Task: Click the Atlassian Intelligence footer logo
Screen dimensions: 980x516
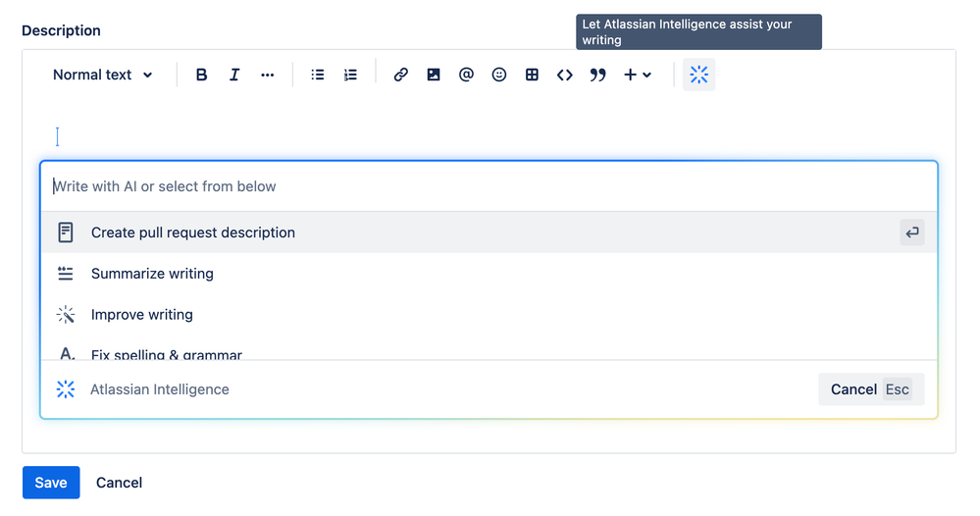Action: tap(66, 389)
